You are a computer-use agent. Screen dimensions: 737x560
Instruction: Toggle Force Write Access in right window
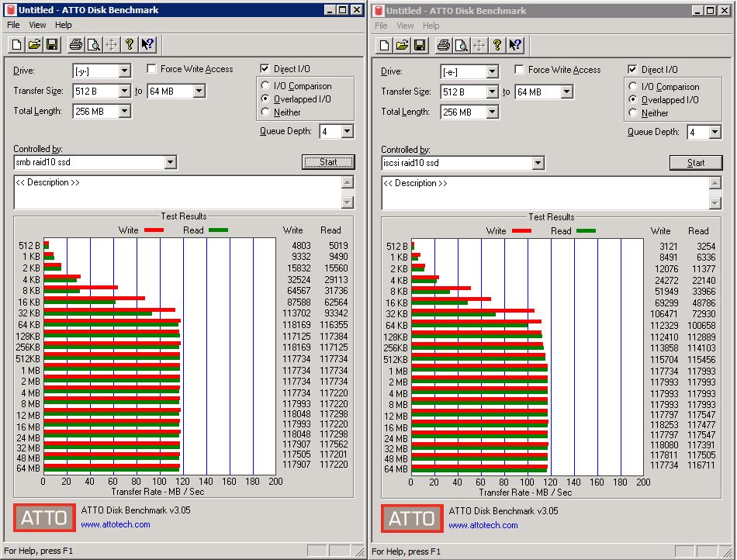[519, 70]
